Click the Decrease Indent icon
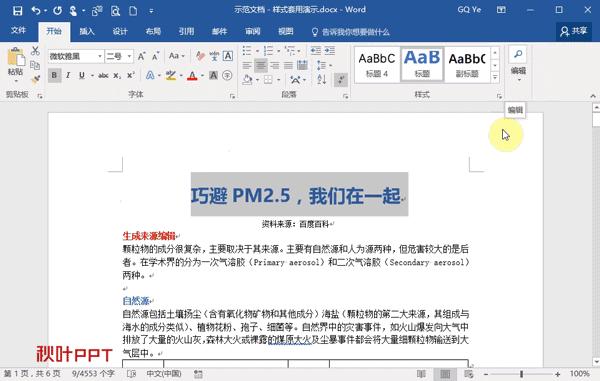 [316, 50]
